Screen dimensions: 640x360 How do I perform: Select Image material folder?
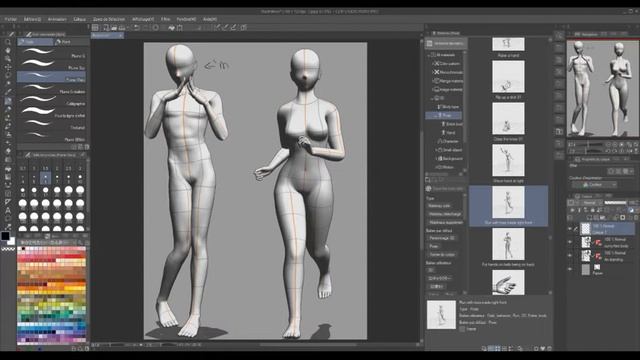coord(448,89)
